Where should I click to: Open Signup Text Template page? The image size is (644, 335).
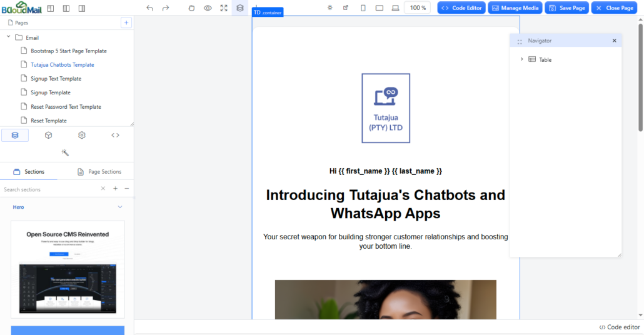click(x=56, y=79)
